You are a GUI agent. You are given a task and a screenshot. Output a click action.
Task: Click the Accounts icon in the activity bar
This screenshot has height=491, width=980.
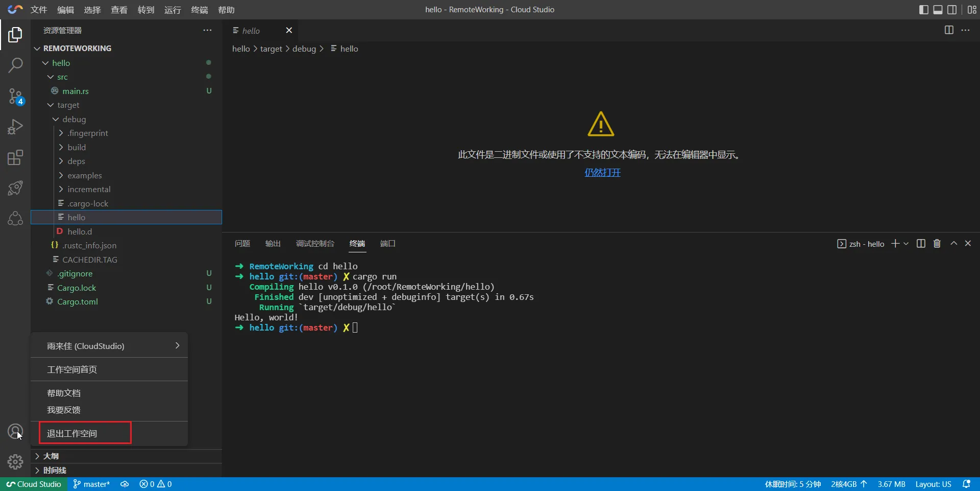point(16,432)
